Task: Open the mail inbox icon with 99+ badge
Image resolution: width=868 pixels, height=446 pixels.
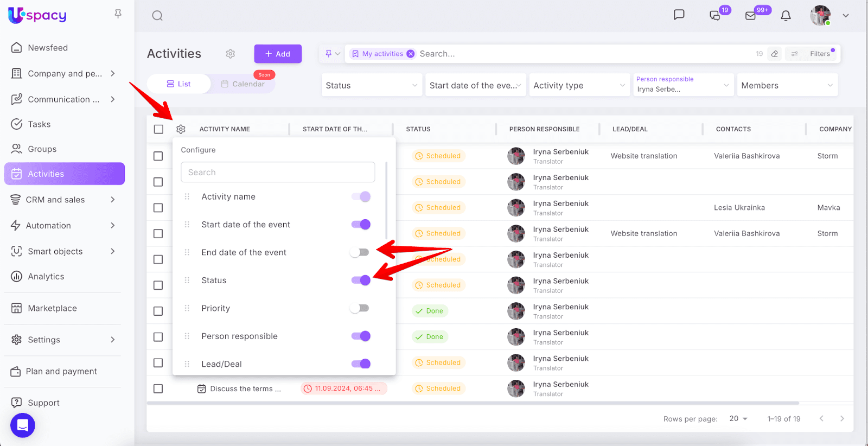Action: pyautogui.click(x=751, y=16)
